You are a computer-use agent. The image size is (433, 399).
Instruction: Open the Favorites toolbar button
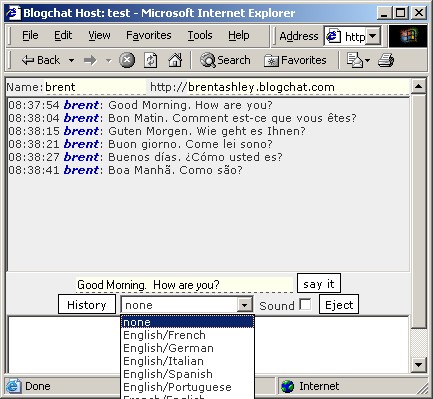(x=295, y=60)
